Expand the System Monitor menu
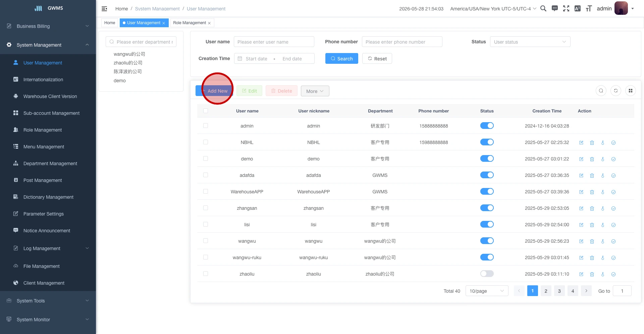 (48, 320)
